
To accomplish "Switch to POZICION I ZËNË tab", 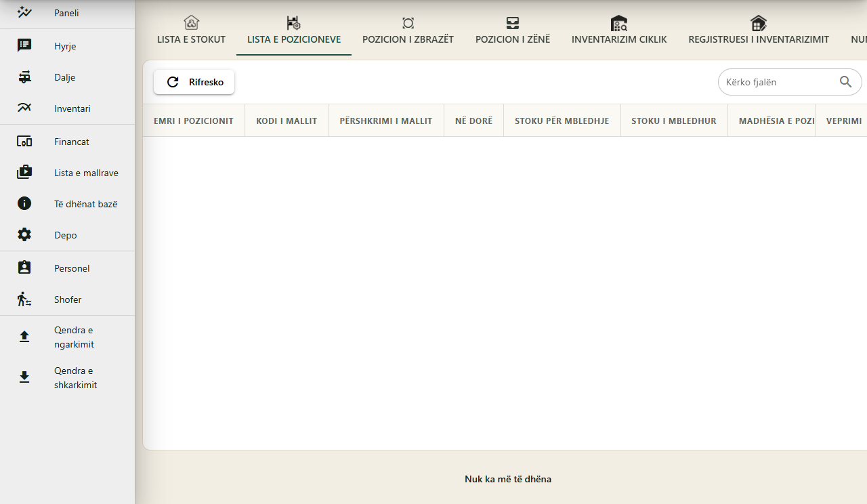I will pos(513,32).
